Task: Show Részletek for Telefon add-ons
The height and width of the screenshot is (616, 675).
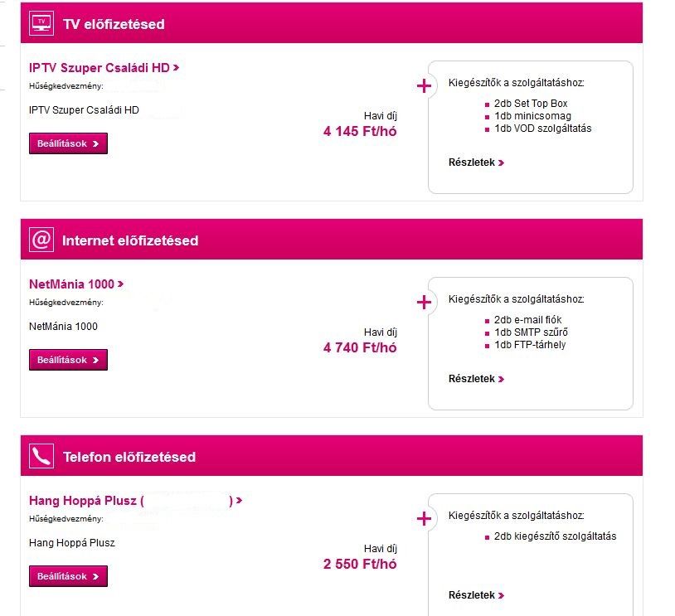Action: click(476, 595)
